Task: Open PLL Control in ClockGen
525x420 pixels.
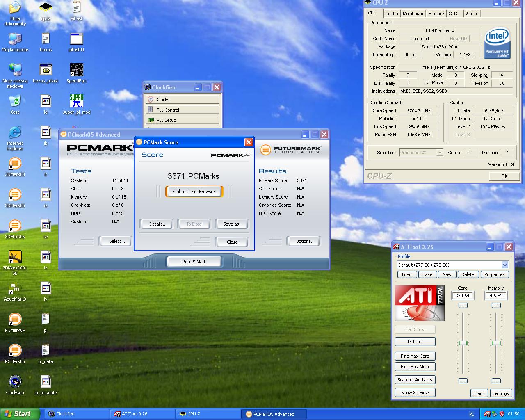Action: (x=182, y=110)
